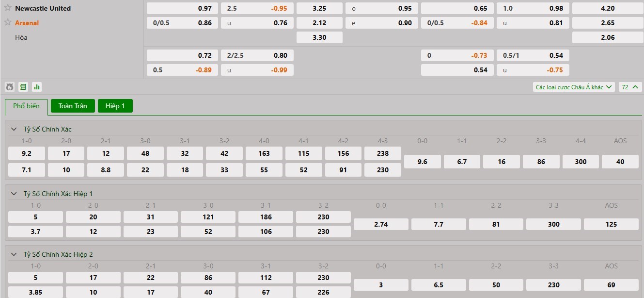644x298 pixels.
Task: Open the scroll-shaped list view icon
Action: 23,87
